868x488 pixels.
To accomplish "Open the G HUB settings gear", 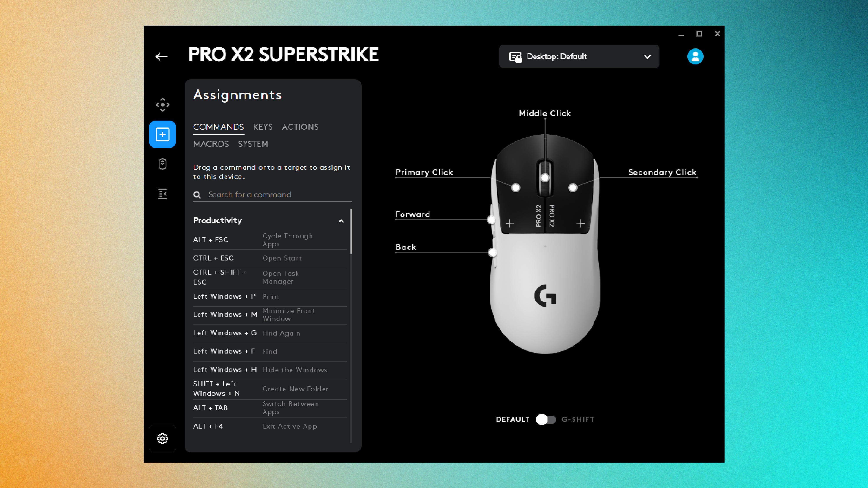I will point(163,438).
